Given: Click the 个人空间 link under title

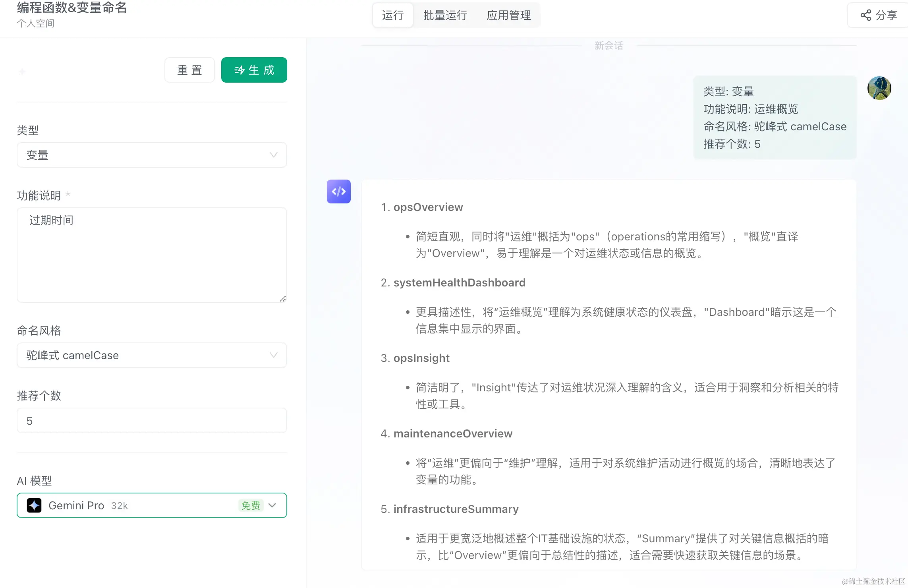Looking at the screenshot, I should 36,23.
